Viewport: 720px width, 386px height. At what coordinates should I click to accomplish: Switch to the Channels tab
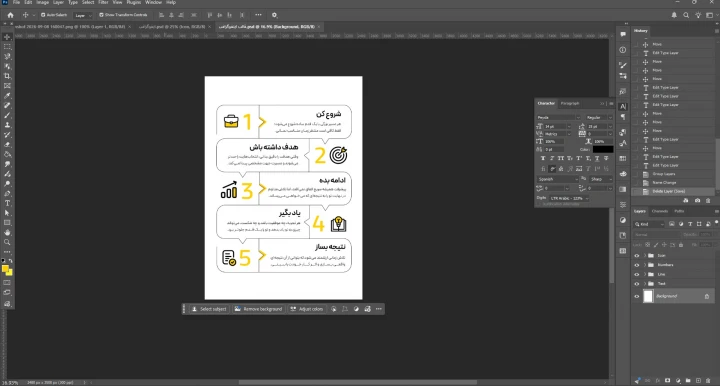[660, 211]
